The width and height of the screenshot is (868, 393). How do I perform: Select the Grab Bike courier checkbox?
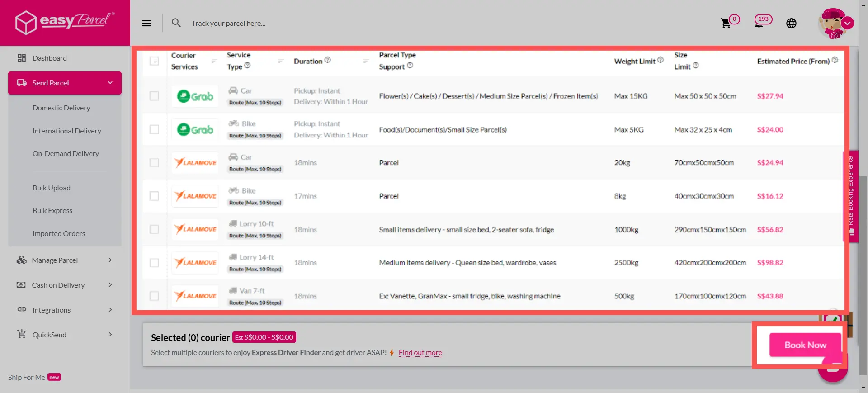[154, 129]
